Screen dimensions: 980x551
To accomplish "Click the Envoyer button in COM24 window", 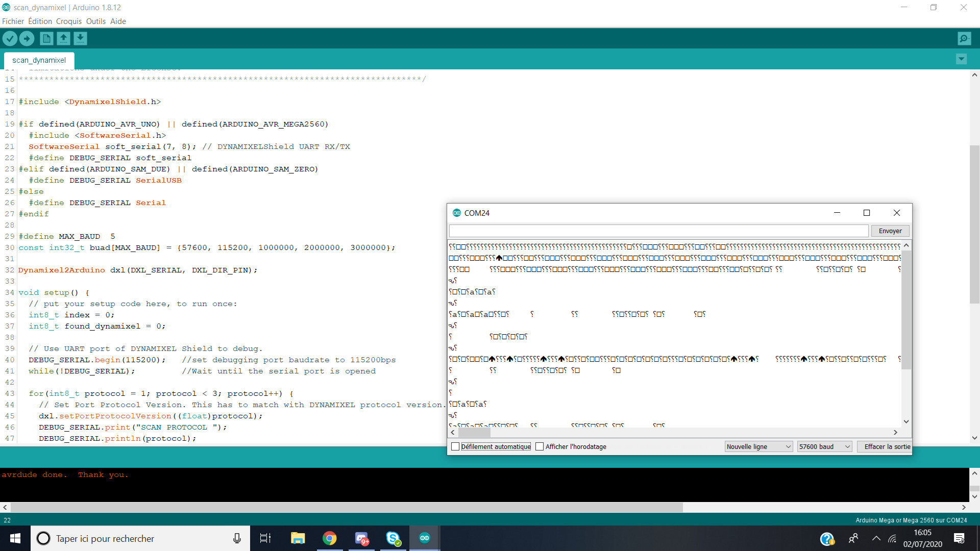I will click(890, 231).
